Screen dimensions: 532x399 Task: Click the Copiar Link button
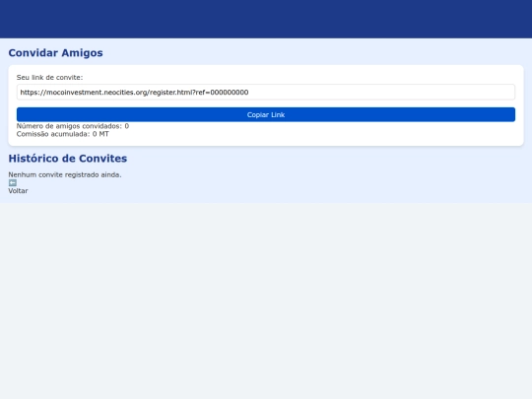click(266, 114)
